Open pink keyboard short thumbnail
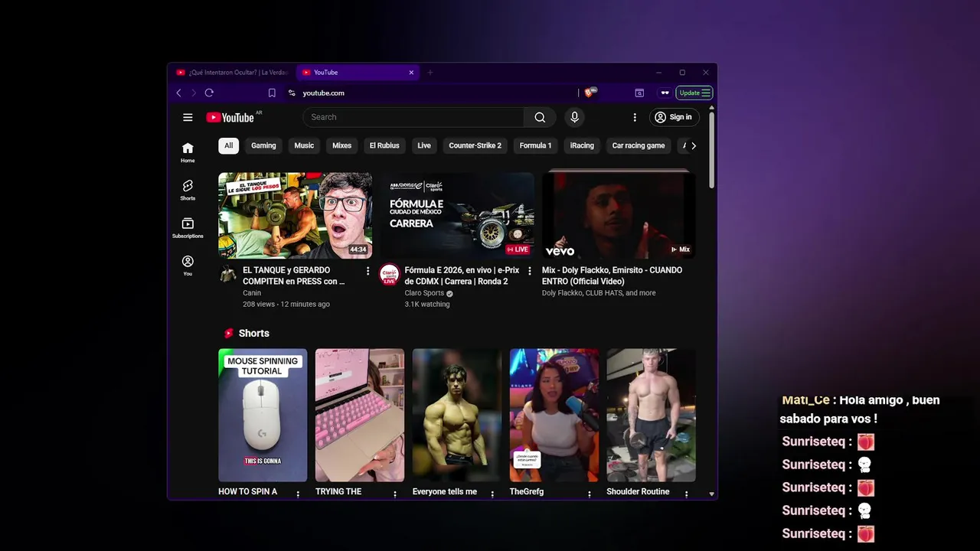Viewport: 980px width, 551px height. pos(360,416)
